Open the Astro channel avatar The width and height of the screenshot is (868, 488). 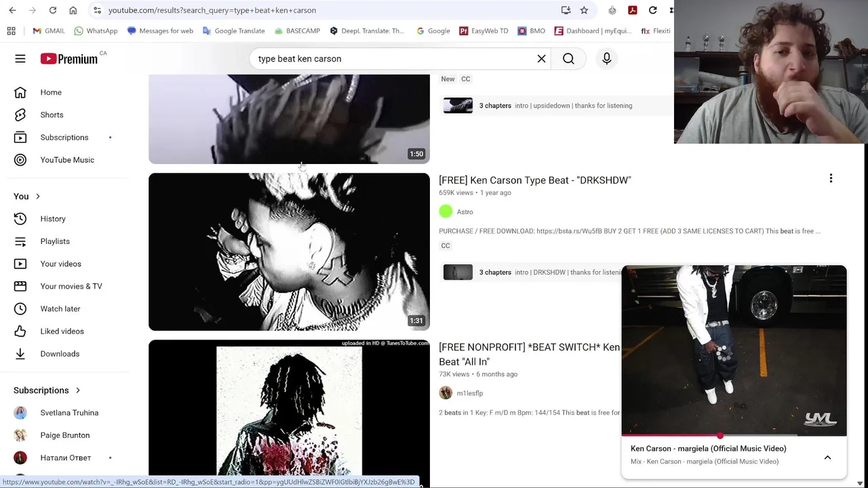[446, 211]
